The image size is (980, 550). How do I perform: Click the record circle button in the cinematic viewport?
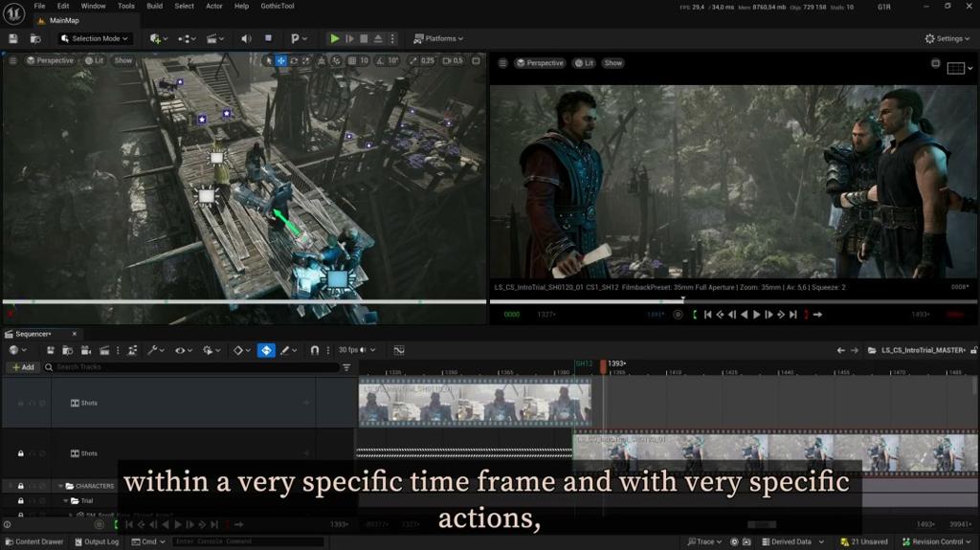pyautogui.click(x=679, y=315)
